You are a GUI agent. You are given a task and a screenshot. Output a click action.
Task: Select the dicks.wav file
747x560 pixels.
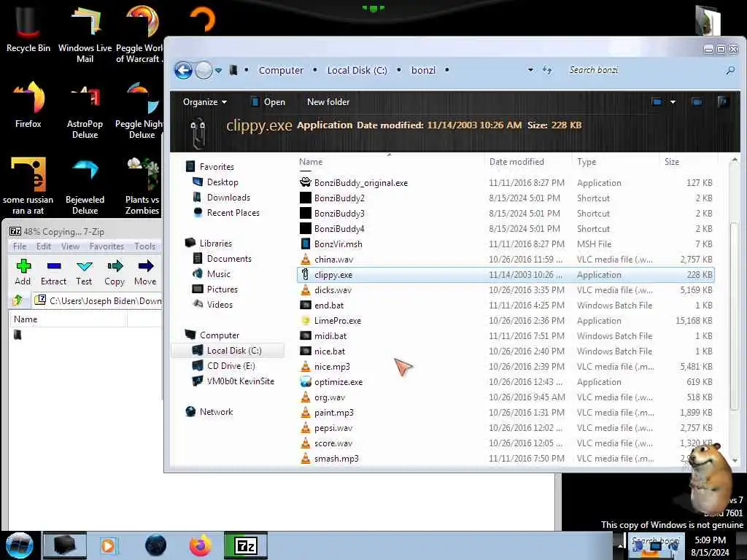[506, 290]
